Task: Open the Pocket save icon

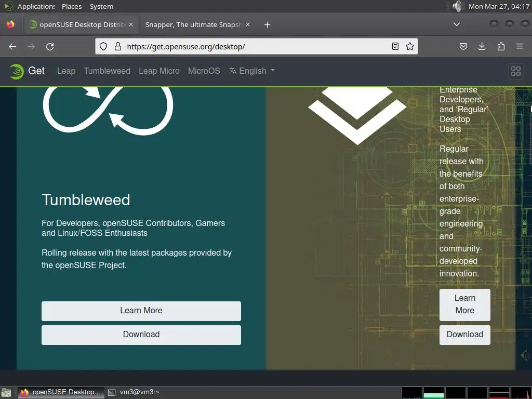Action: [x=463, y=46]
